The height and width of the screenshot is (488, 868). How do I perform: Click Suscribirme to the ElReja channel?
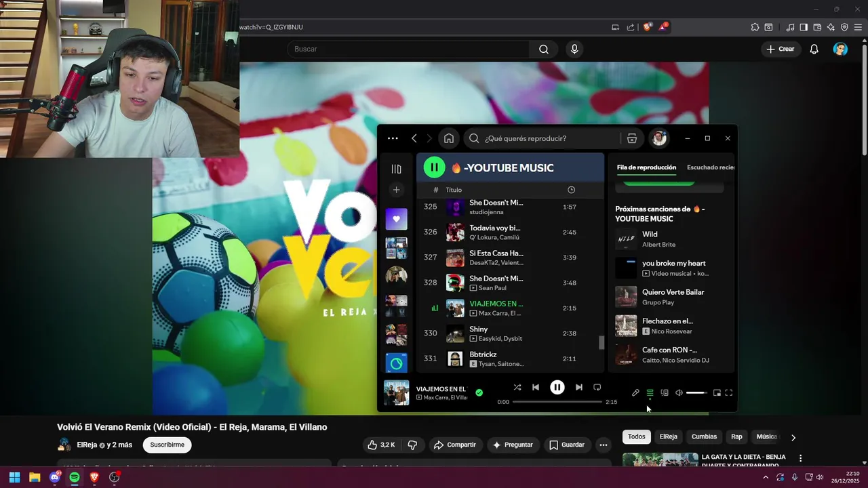[x=167, y=445]
